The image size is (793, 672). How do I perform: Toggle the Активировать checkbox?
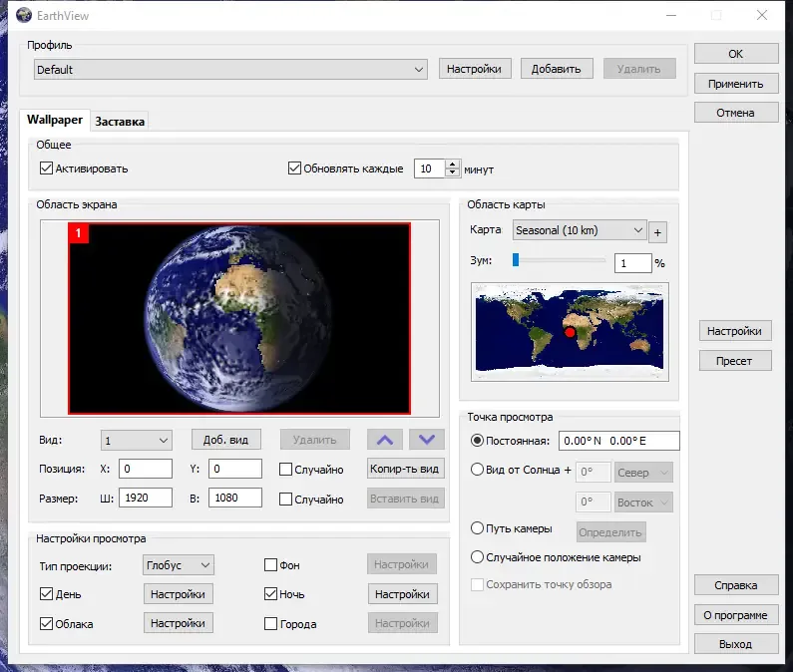tap(46, 168)
